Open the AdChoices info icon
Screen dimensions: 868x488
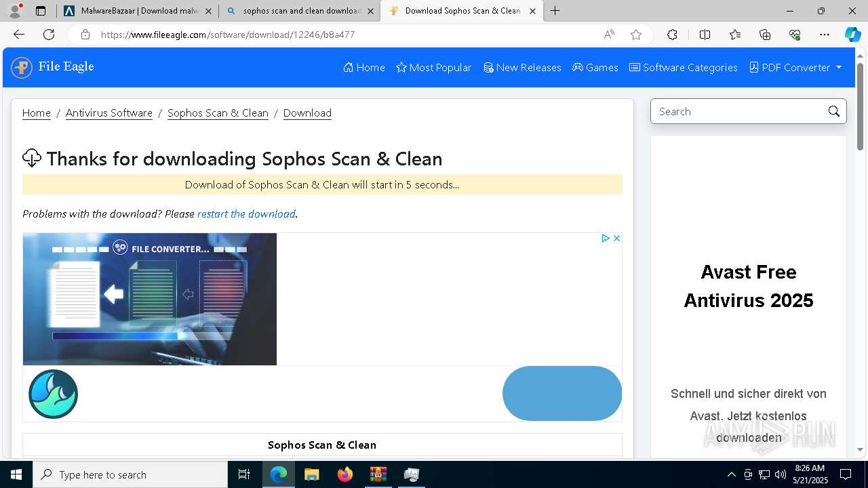606,238
